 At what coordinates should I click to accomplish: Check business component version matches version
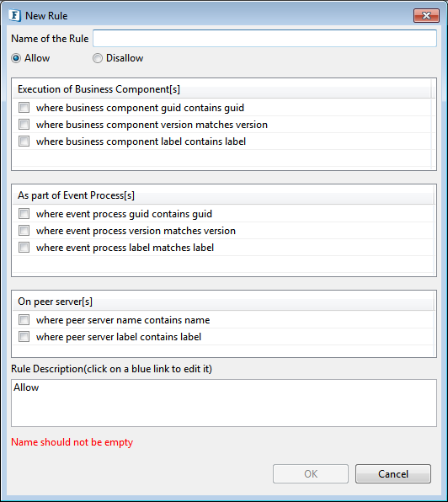[x=24, y=124]
